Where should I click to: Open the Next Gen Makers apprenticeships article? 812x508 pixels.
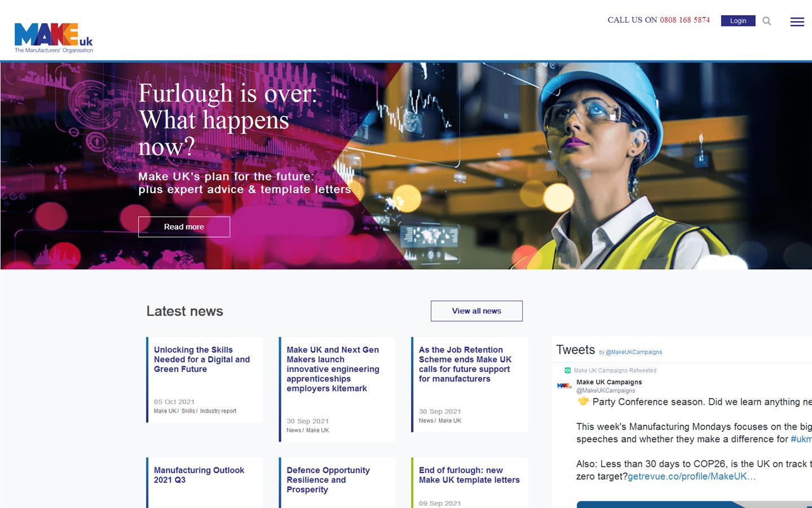click(x=333, y=369)
